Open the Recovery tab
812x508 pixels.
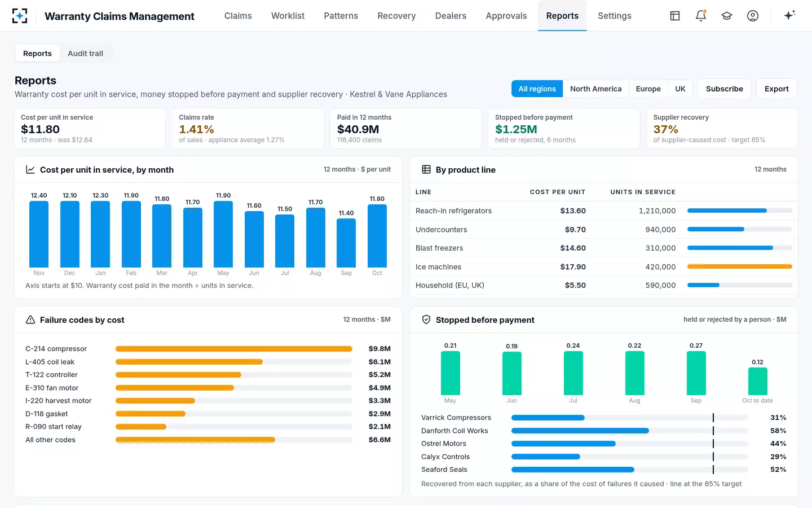tap(396, 16)
